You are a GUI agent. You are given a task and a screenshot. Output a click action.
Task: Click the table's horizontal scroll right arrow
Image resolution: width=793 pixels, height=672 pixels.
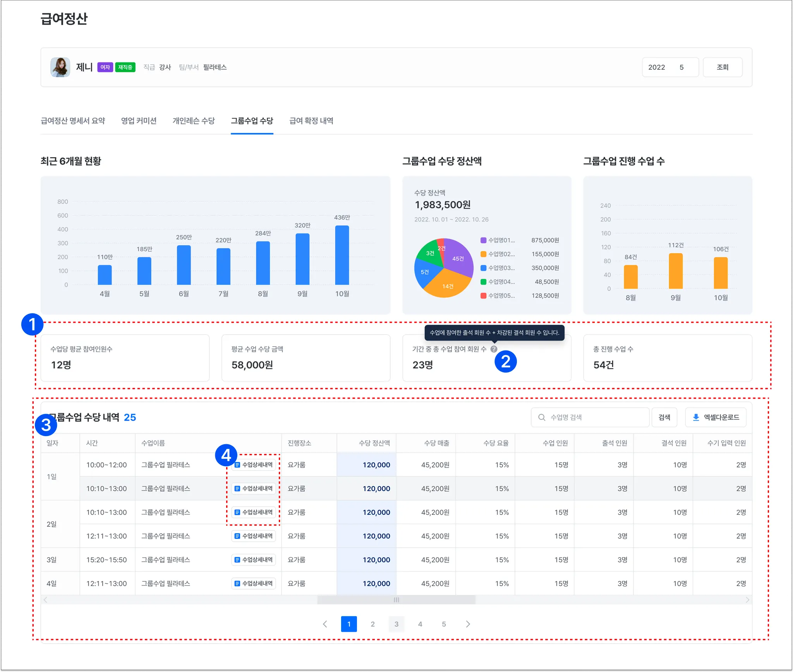pyautogui.click(x=747, y=600)
